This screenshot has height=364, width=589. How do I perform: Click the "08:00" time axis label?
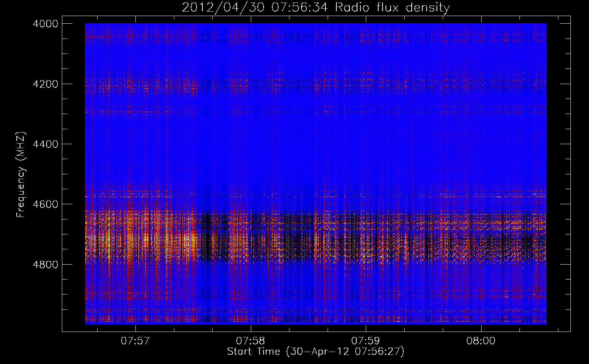coord(481,341)
